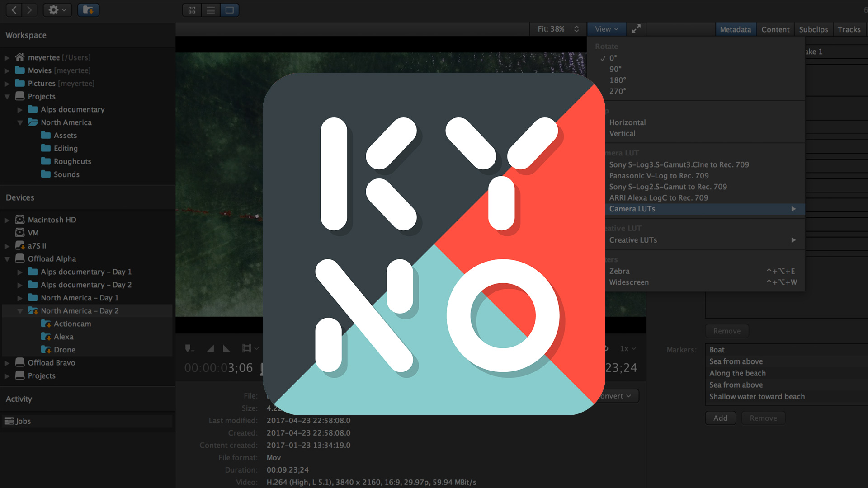The image size is (868, 488).
Task: Click the Remove button above the Markers list
Action: [727, 331]
